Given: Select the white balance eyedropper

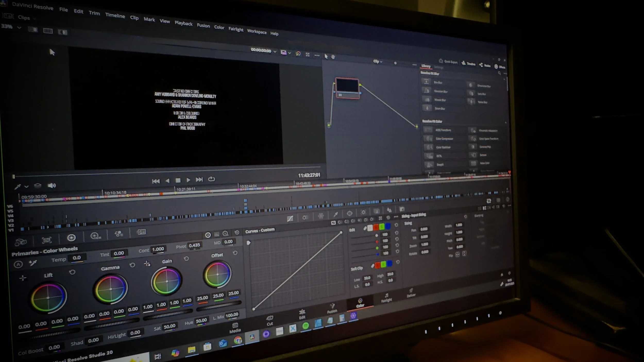Looking at the screenshot, I should pyautogui.click(x=33, y=263).
